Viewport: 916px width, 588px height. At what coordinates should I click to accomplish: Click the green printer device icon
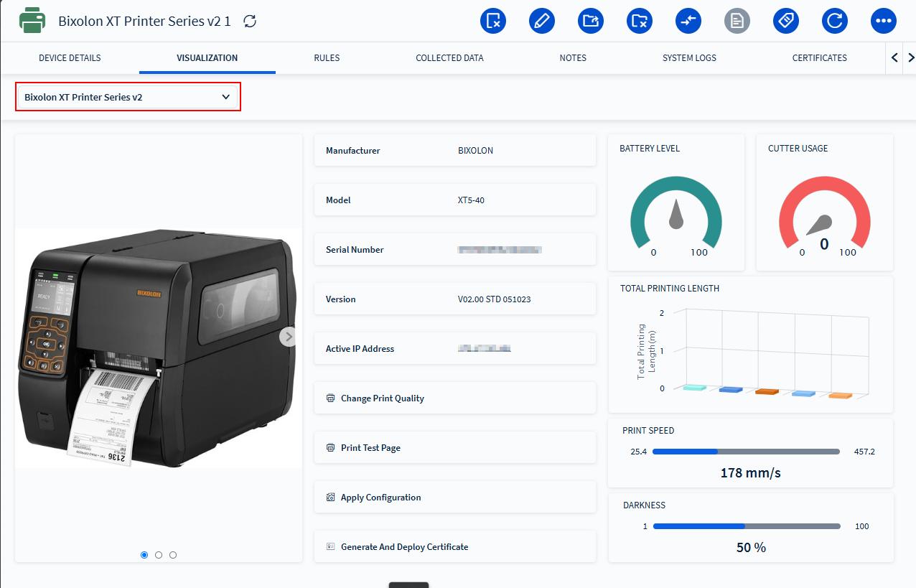click(x=32, y=21)
